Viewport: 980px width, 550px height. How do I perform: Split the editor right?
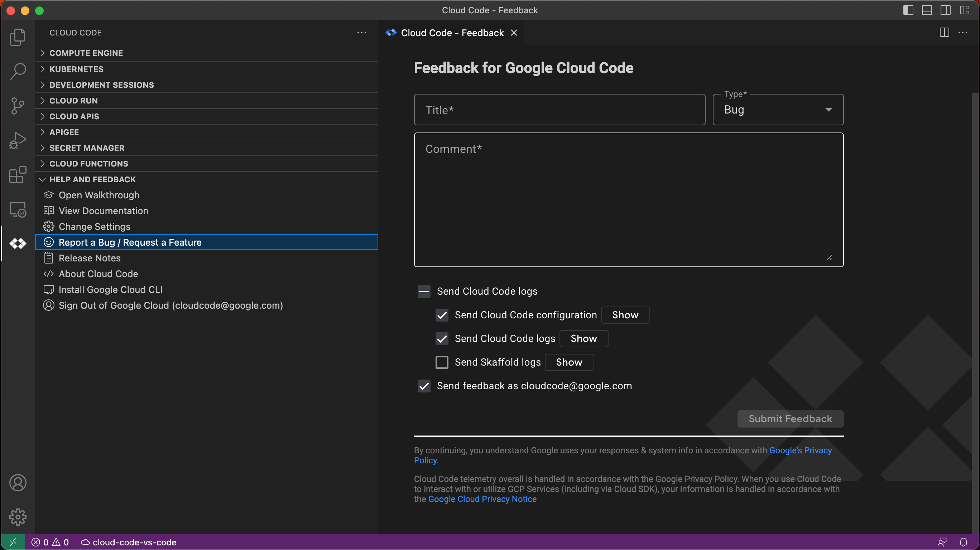(944, 33)
